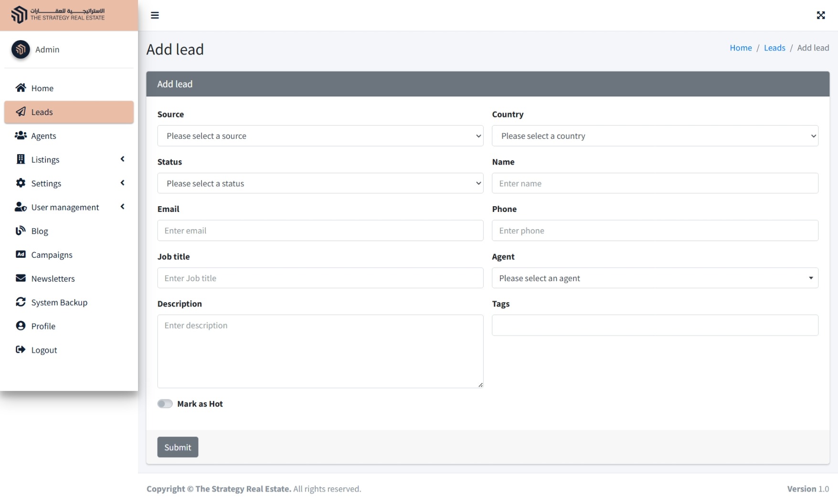Click the Leads breadcrumb link

[x=774, y=48]
